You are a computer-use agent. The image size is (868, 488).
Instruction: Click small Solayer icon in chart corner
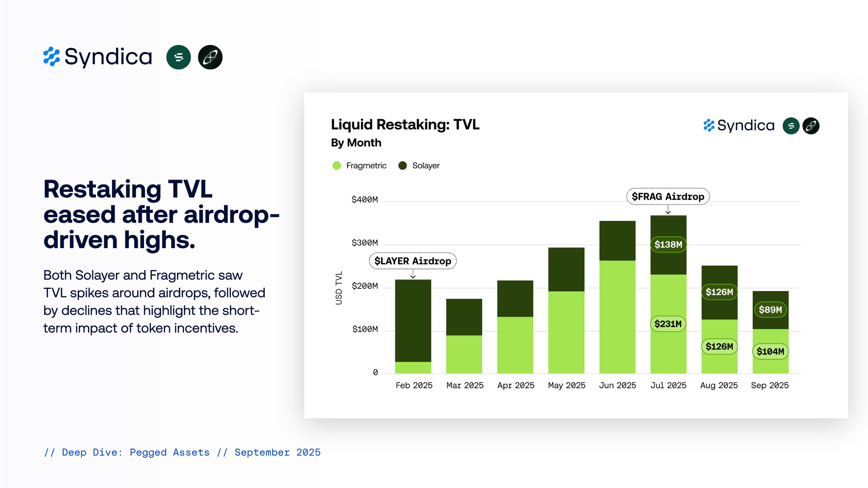point(791,126)
